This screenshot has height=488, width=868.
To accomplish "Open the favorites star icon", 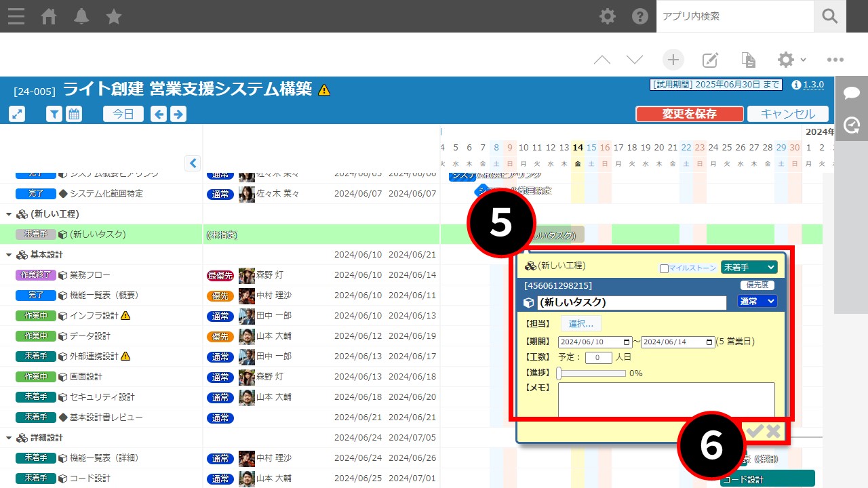I will (x=114, y=16).
